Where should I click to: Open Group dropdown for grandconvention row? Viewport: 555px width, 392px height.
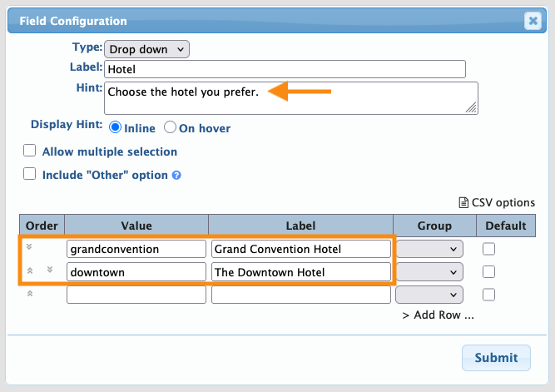(429, 248)
